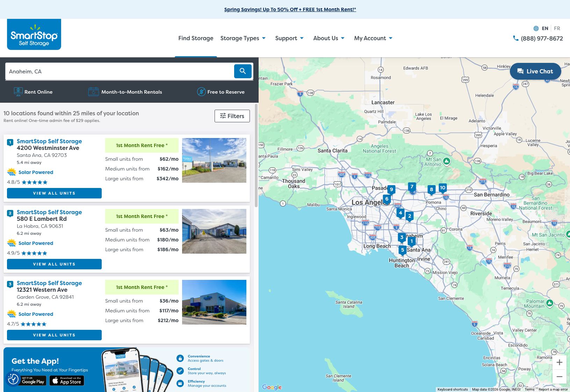Open the SmartStop Self Storage logo homepage
The width and height of the screenshot is (570, 392).
pos(34,35)
